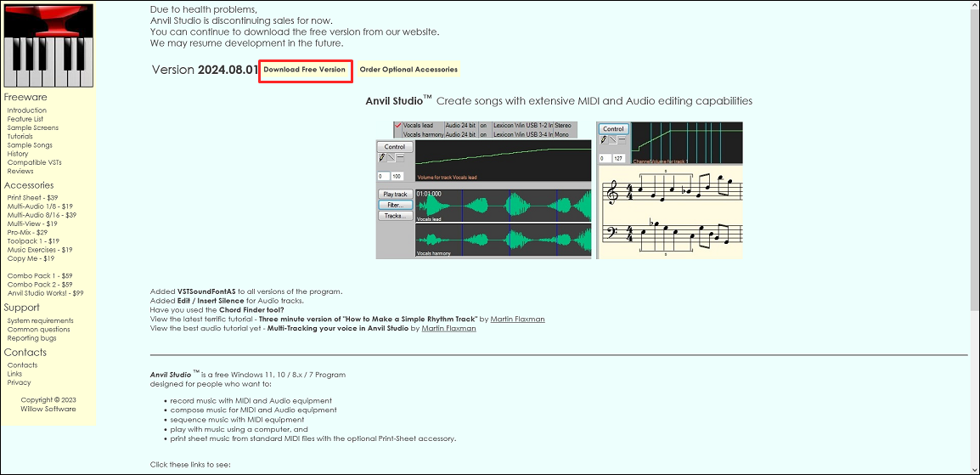This screenshot has width=980, height=475.
Task: Open the History link
Action: (18, 154)
